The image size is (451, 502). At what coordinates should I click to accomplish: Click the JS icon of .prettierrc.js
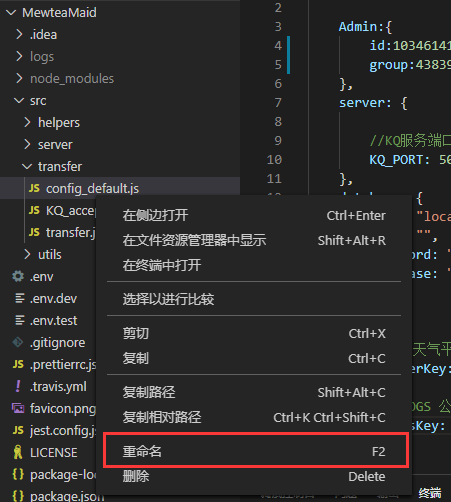point(18,364)
